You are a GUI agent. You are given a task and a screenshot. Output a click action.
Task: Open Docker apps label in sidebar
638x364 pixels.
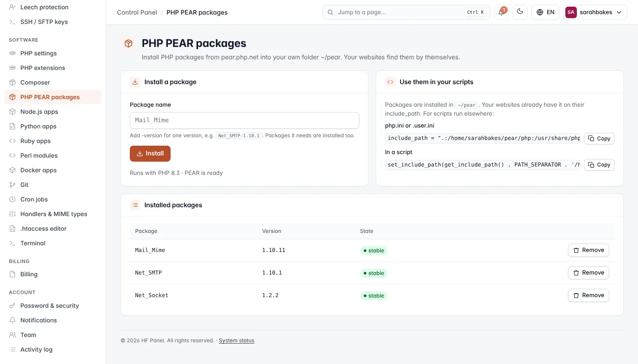pyautogui.click(x=39, y=170)
